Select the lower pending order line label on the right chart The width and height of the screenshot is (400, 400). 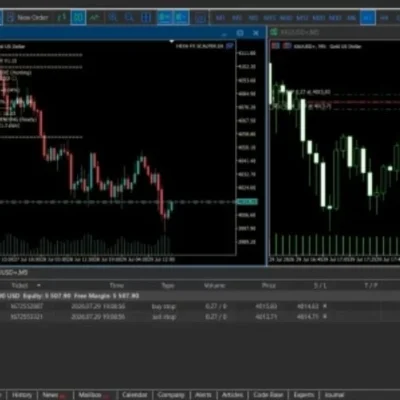[320, 107]
